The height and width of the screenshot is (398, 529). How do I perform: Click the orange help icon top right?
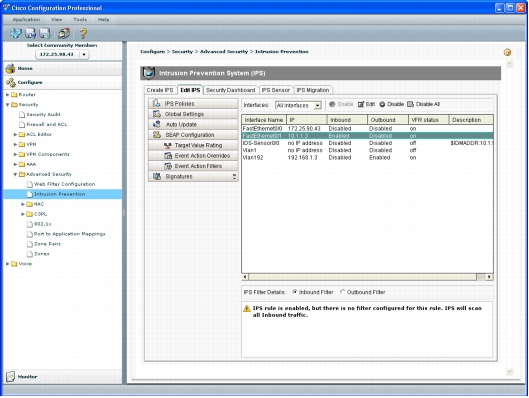tap(507, 52)
